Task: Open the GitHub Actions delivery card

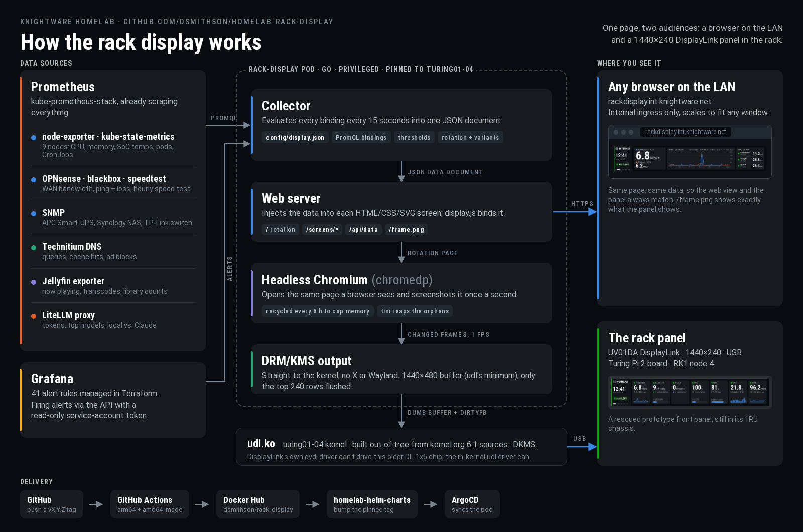Action: click(150, 504)
